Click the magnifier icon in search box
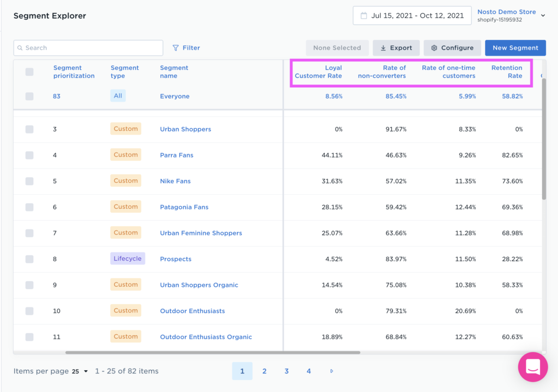The height and width of the screenshot is (392, 558). click(20, 48)
